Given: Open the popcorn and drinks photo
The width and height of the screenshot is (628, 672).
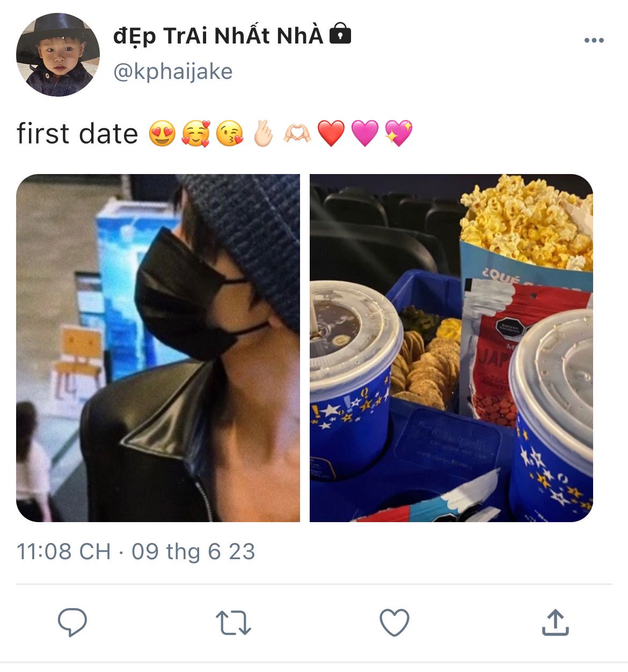Looking at the screenshot, I should (451, 348).
